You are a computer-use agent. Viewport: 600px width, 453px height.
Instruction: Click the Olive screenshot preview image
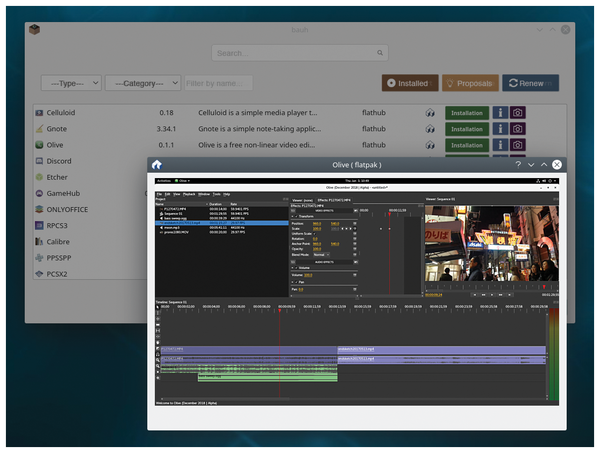(x=357, y=292)
